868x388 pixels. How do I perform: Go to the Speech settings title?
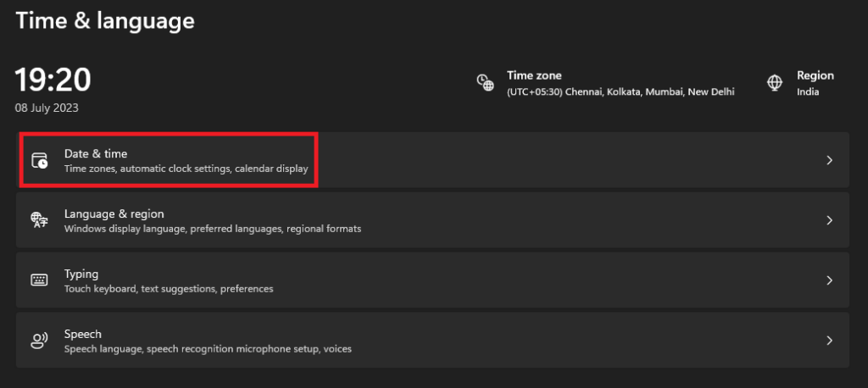click(82, 334)
